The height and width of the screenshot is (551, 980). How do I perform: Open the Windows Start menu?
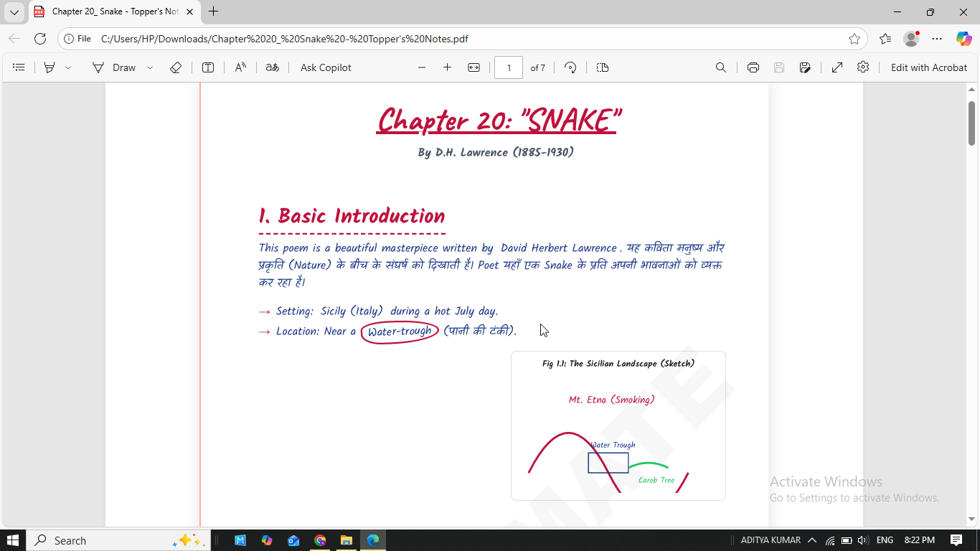pyautogui.click(x=13, y=540)
